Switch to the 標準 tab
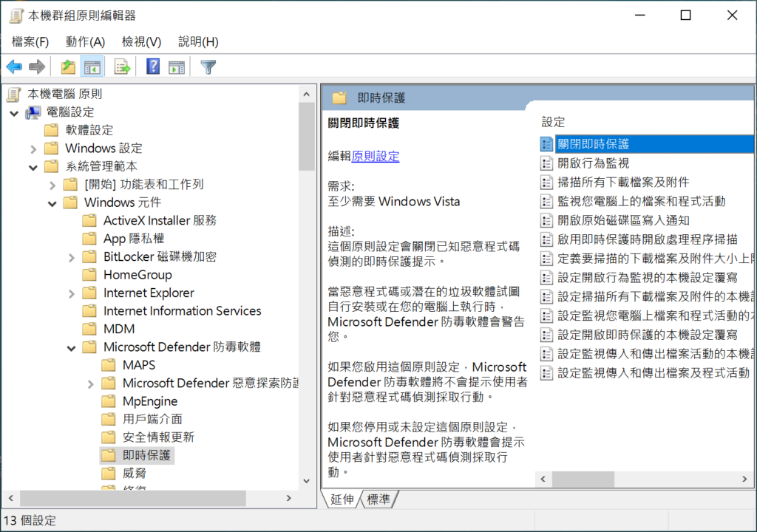Screen dimensions: 757x532 [x=378, y=499]
